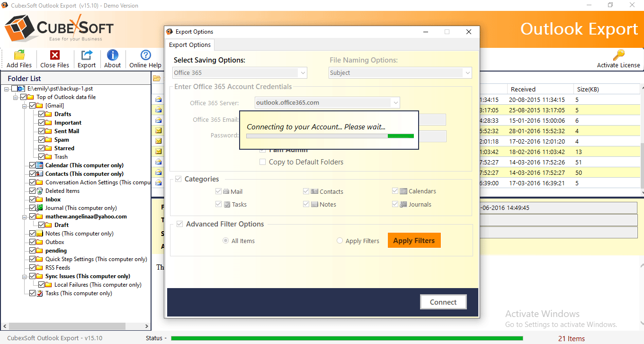
Task: Click the Tasks category icon in dialog
Action: pyautogui.click(x=227, y=204)
